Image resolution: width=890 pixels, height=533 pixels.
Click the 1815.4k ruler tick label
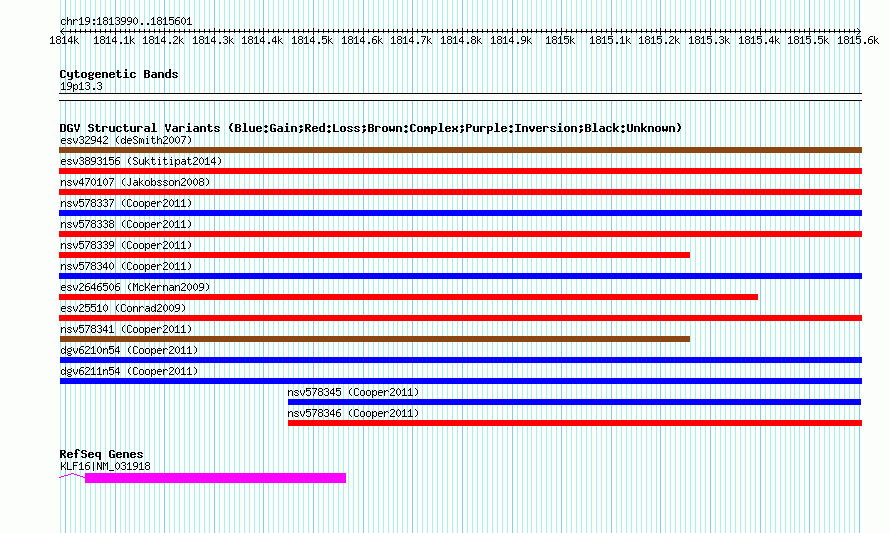coord(759,40)
